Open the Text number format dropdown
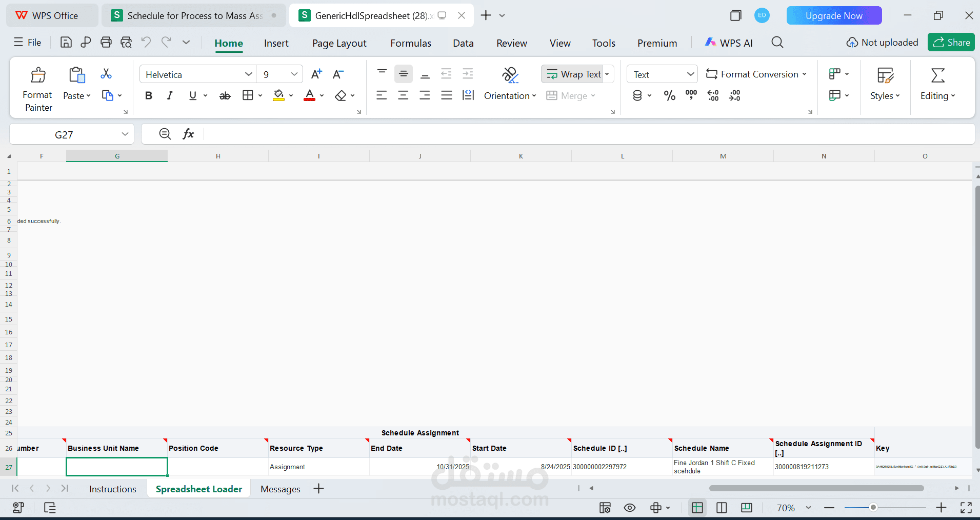 pyautogui.click(x=690, y=74)
